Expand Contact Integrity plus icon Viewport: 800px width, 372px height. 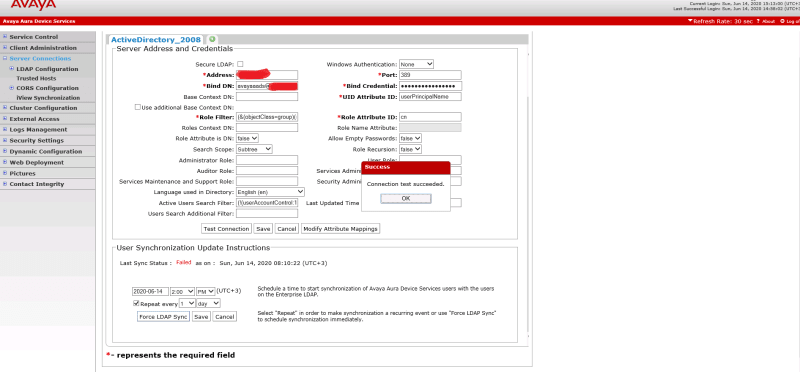[x=5, y=184]
